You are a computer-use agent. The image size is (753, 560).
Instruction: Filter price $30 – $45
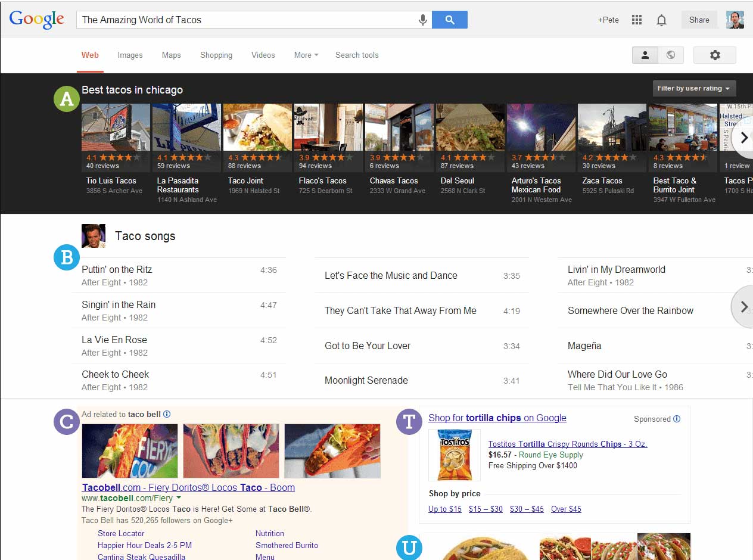[527, 509]
